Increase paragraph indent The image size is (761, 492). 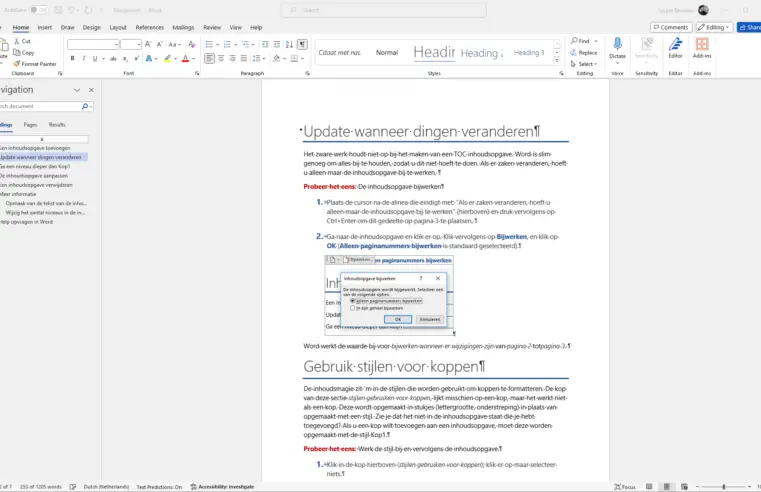pyautogui.click(x=277, y=44)
